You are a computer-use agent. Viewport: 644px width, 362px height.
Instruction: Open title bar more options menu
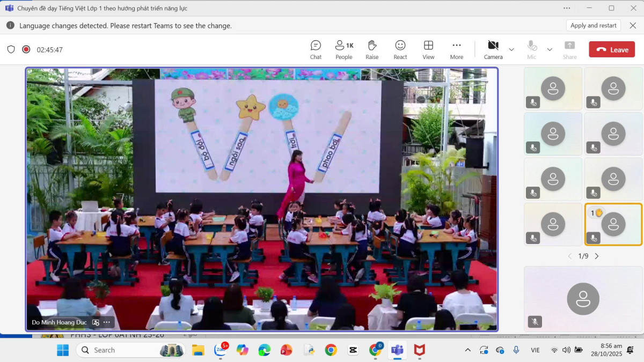coord(567,8)
